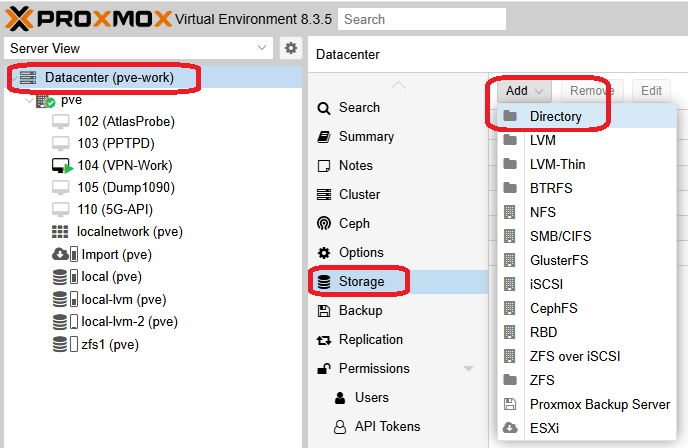
Task: Click the floppy icon beside Proxmox Backup Server
Action: (510, 404)
